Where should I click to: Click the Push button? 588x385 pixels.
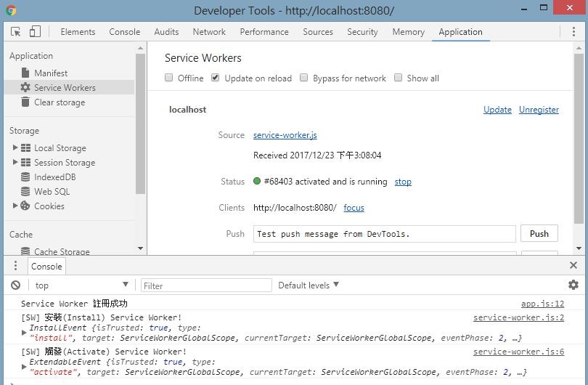pyautogui.click(x=539, y=233)
